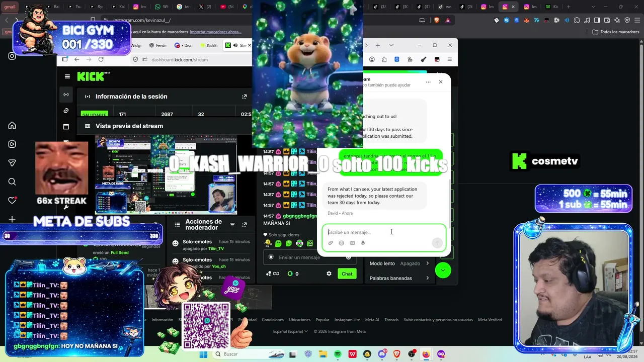
Task: Collapse the green support chat launcher
Action: [x=443, y=270]
